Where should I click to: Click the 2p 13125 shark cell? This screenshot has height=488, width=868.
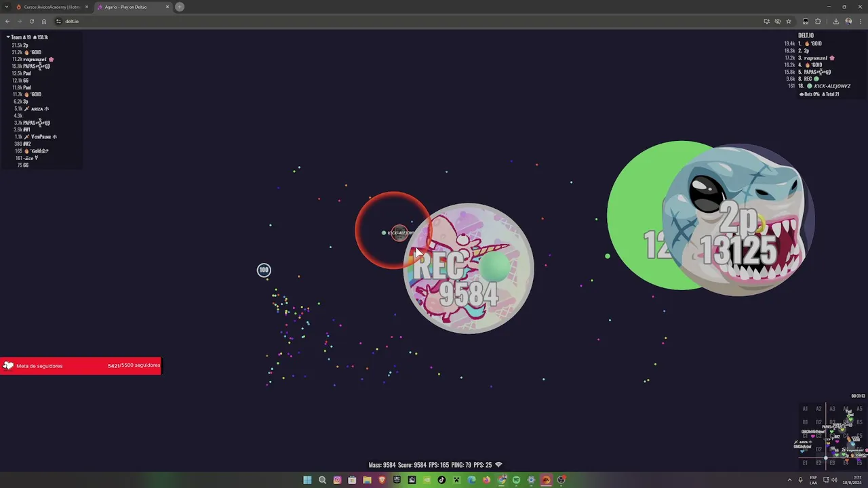738,220
